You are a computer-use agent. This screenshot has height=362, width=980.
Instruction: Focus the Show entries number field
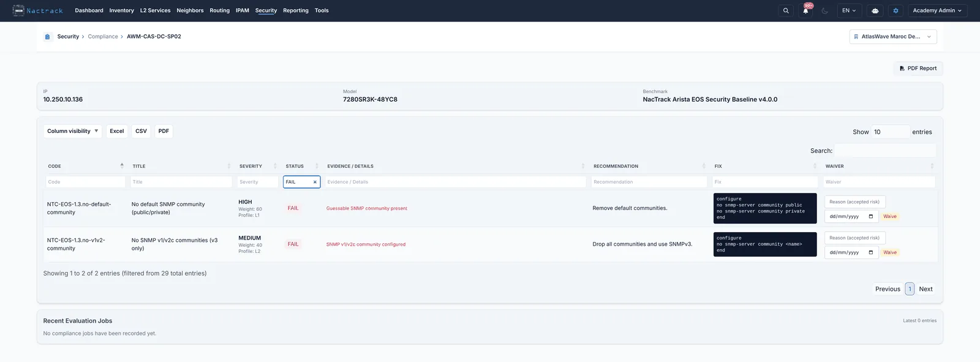(891, 132)
